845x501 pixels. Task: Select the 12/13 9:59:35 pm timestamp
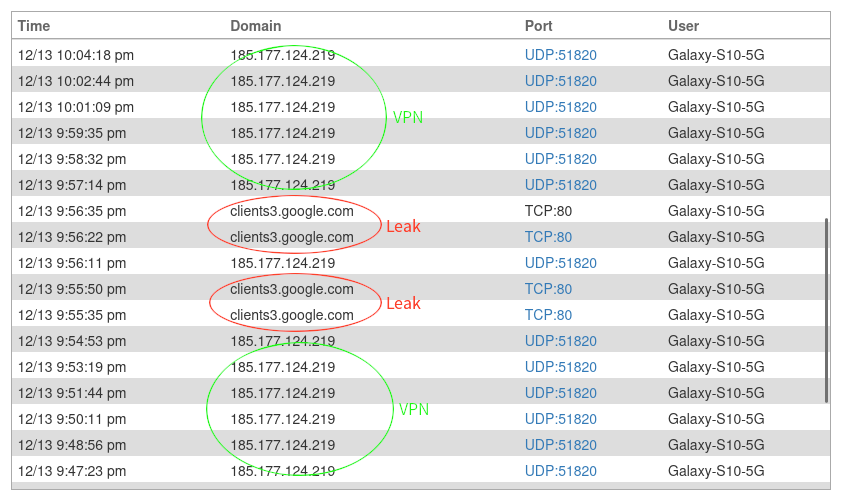pos(72,133)
